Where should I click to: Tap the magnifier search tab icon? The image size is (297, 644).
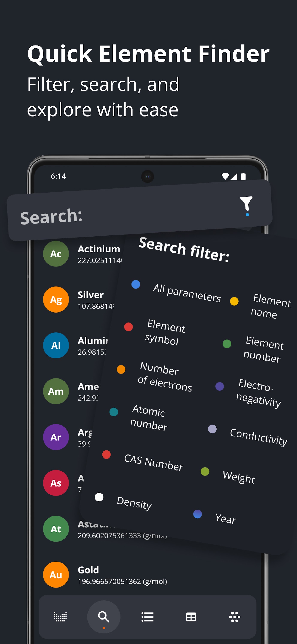[x=104, y=617]
